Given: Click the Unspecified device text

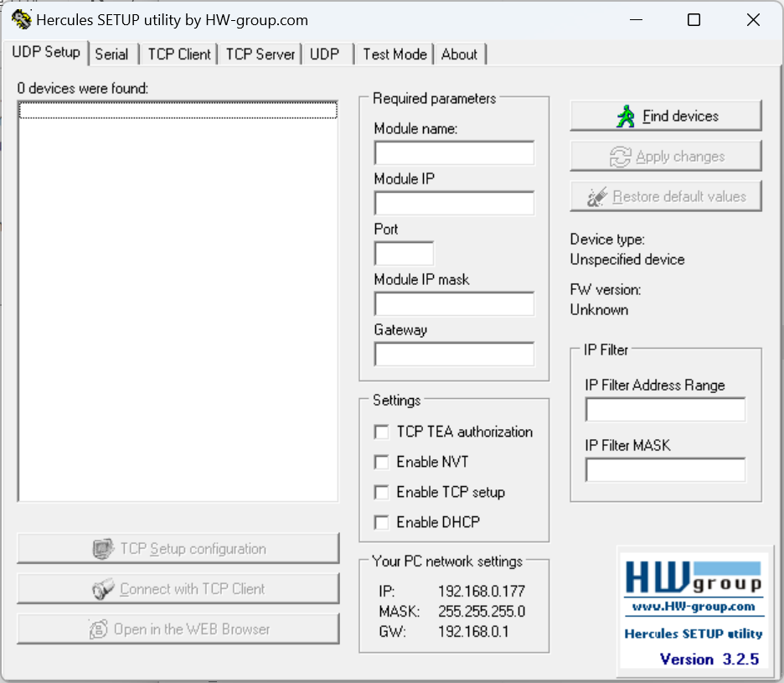Looking at the screenshot, I should point(627,260).
